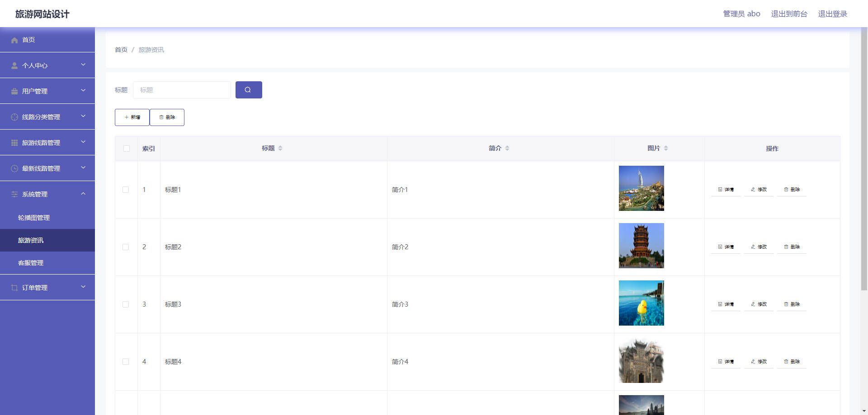
Task: Expand the 订单管理 menu chevron
Action: 83,287
